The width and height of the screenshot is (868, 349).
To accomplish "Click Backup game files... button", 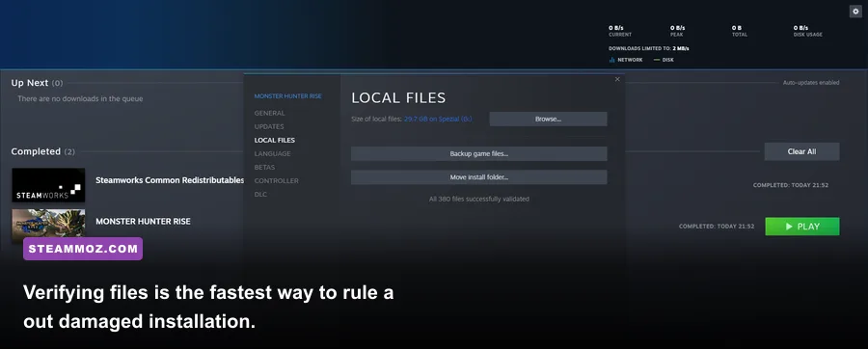I will coord(478,153).
